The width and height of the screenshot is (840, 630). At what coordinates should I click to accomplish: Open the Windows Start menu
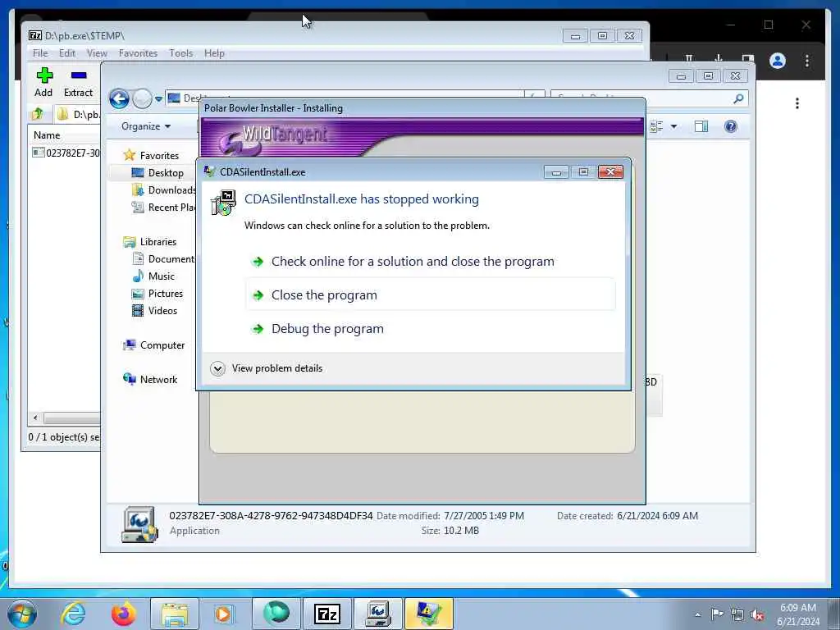click(22, 614)
